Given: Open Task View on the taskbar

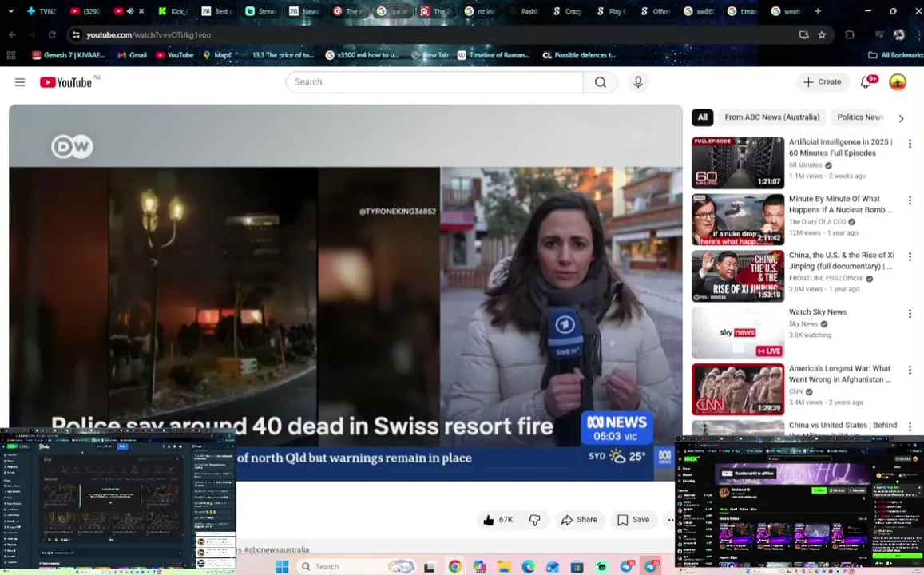Looking at the screenshot, I should click(430, 567).
